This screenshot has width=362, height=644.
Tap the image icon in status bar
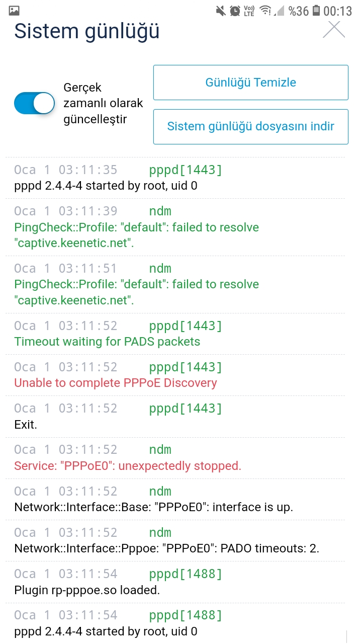click(14, 10)
